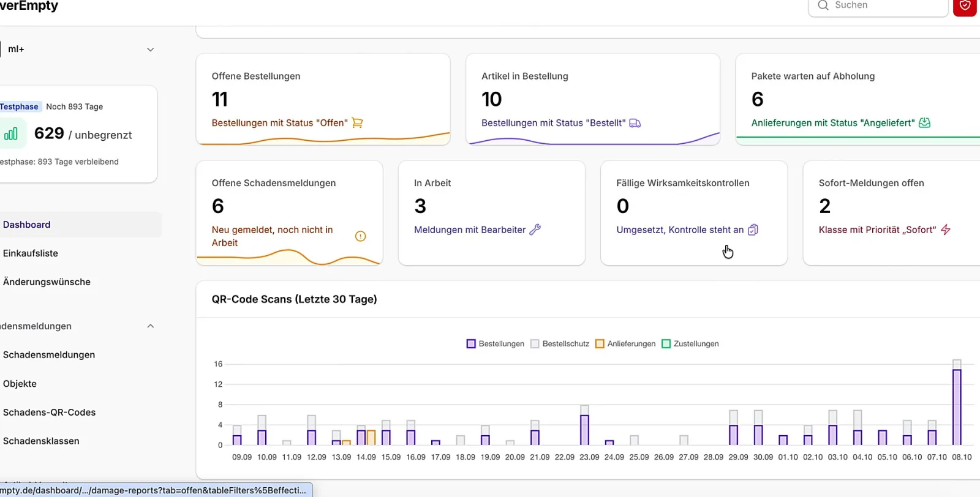
Task: Click the red shield button in the header
Action: pos(965,6)
